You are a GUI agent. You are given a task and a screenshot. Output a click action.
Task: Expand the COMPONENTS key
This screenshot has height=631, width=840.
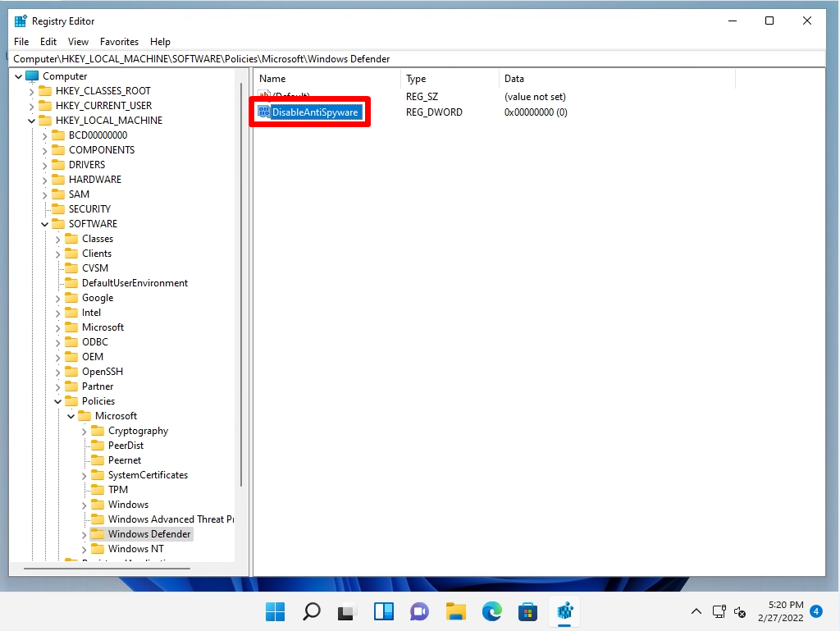pyautogui.click(x=45, y=150)
